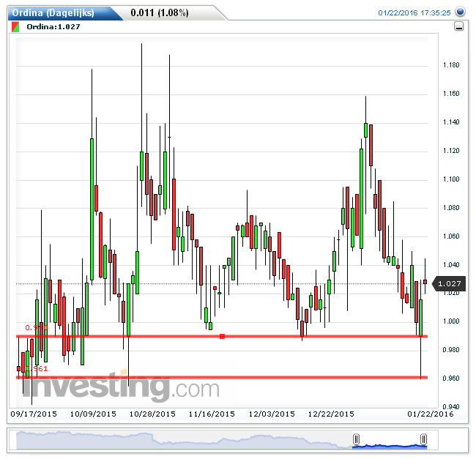Viewport: 476px width, 459px height.
Task: Click the 1.027 current price tag
Action: [x=450, y=283]
